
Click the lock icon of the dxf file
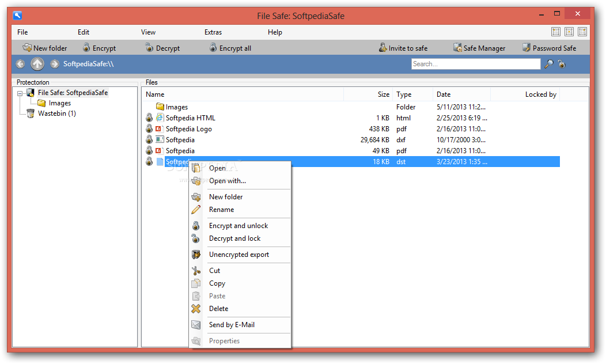149,139
